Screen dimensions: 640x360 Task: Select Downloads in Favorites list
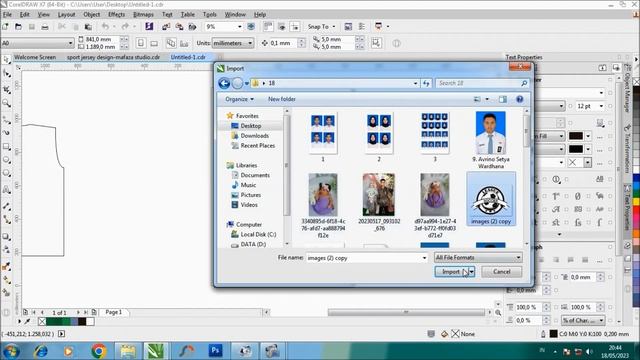(254, 136)
